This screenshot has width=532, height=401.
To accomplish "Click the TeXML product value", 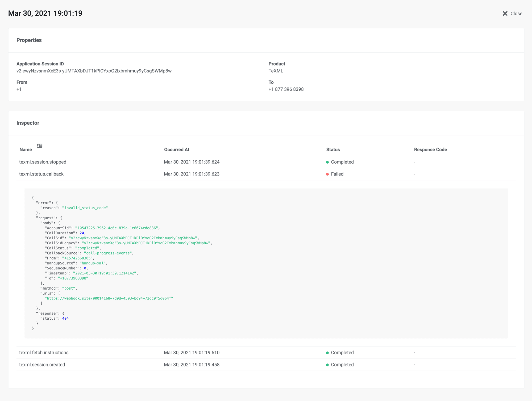I will [276, 71].
